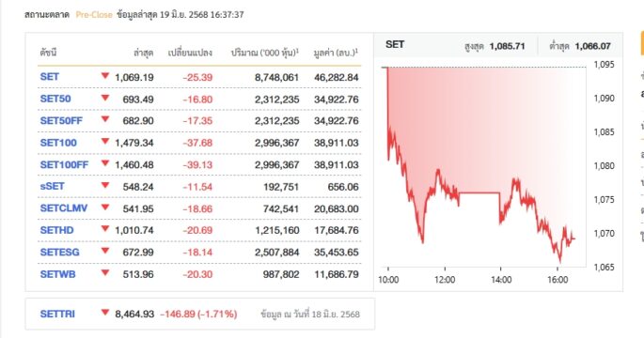Click the red down arrow beside SETTRI
This screenshot has height=338, width=644.
(x=105, y=312)
